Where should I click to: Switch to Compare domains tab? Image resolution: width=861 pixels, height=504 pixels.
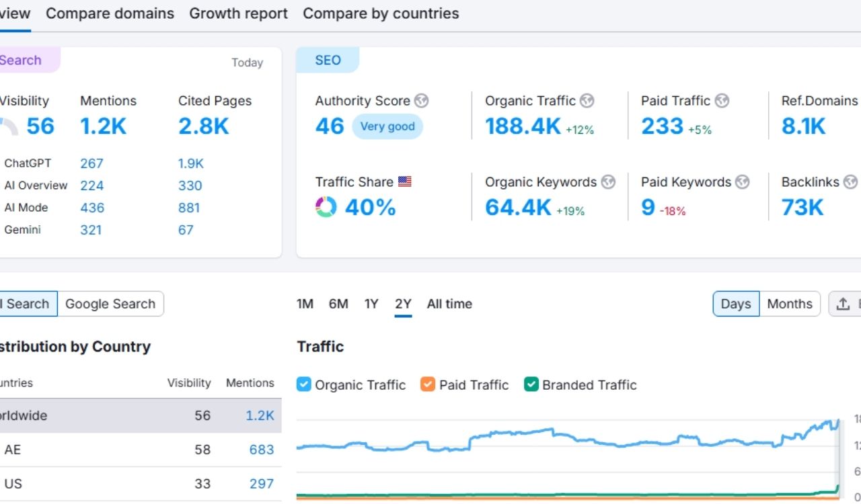110,13
